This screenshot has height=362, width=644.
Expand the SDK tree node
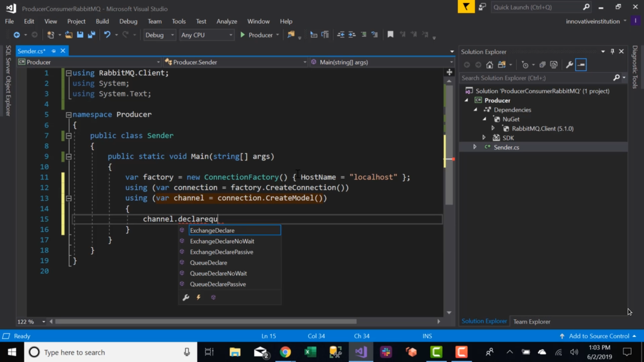(x=484, y=138)
